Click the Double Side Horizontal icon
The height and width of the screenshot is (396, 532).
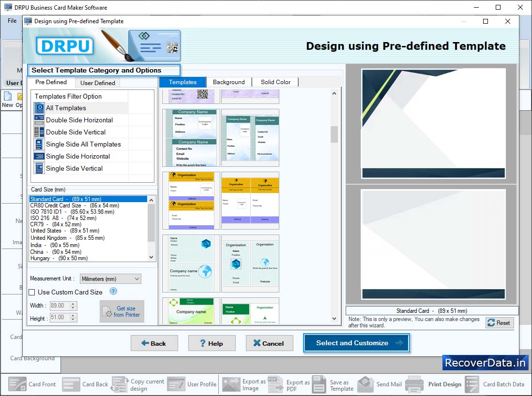(x=39, y=120)
